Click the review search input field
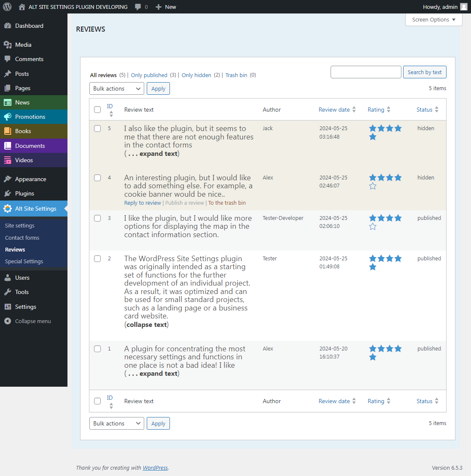 click(366, 72)
